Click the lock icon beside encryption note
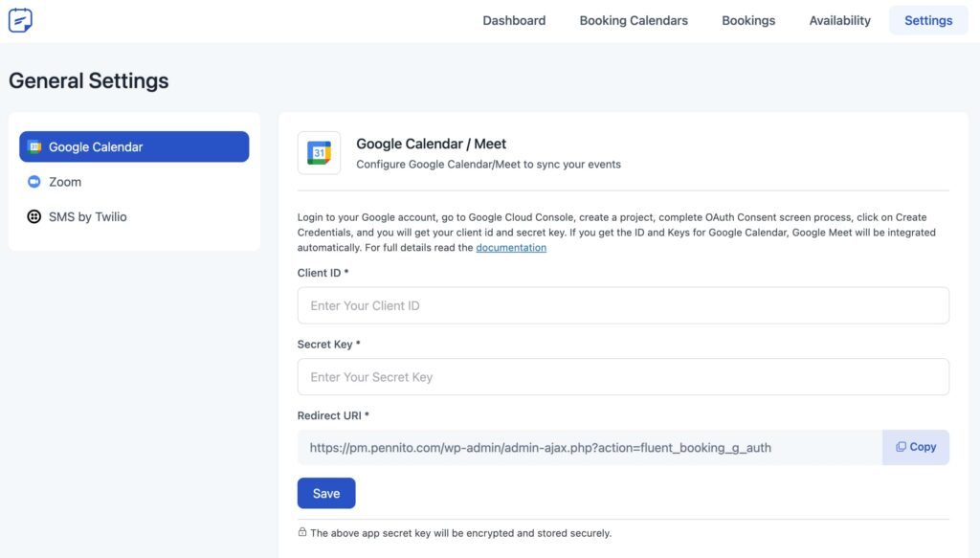Viewport: 980px width, 558px height. 302,532
